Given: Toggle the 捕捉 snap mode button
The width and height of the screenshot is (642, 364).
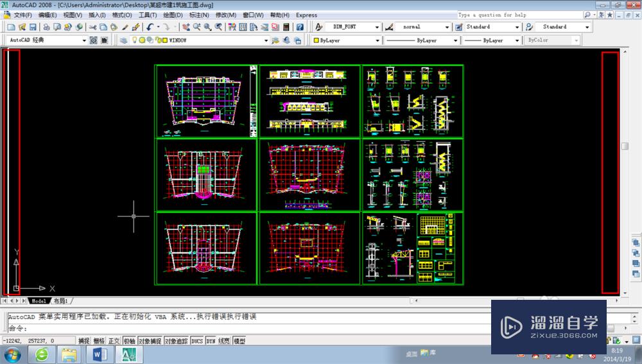Looking at the screenshot, I should 84,341.
